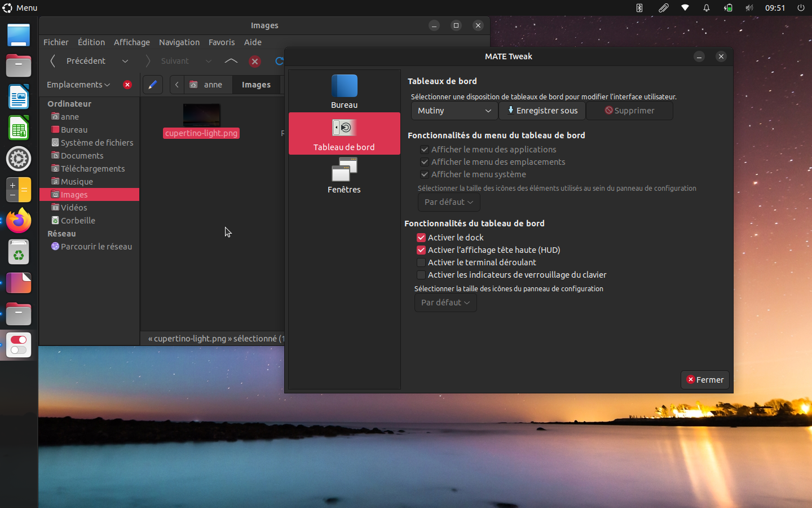Enable keyboard lock indicators checkbox

421,275
